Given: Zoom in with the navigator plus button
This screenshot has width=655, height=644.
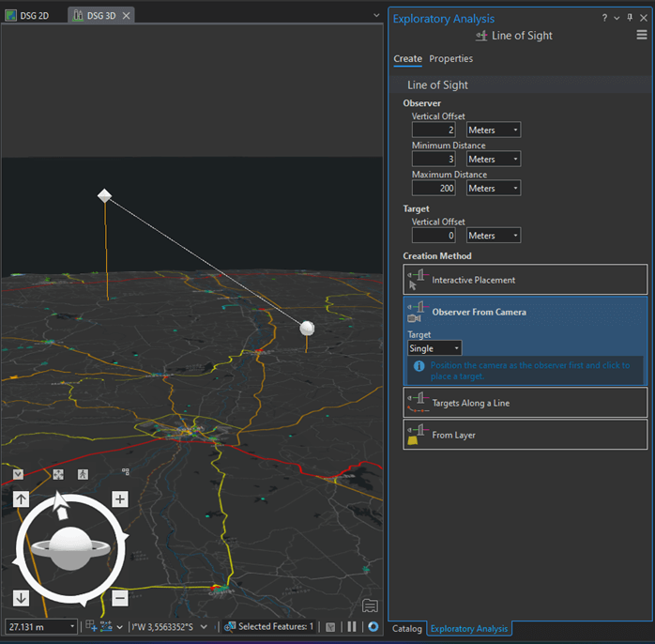Looking at the screenshot, I should (x=120, y=499).
